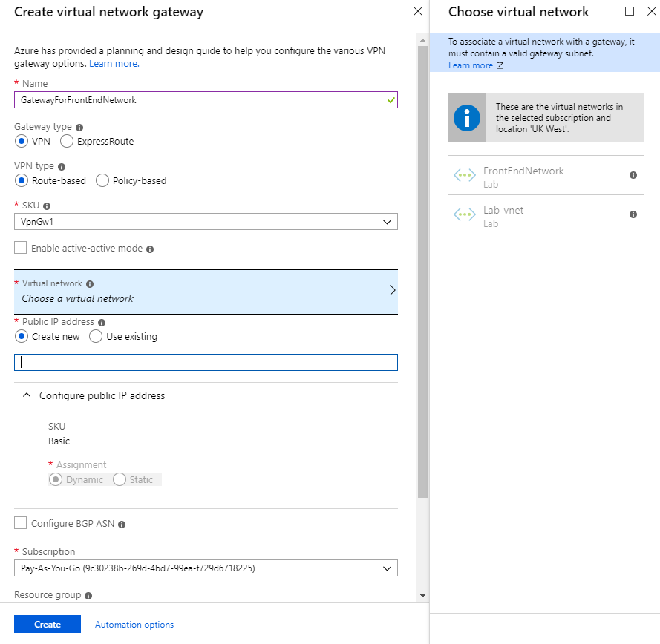Enable active-active mode checkbox
660x644 pixels.
[21, 248]
